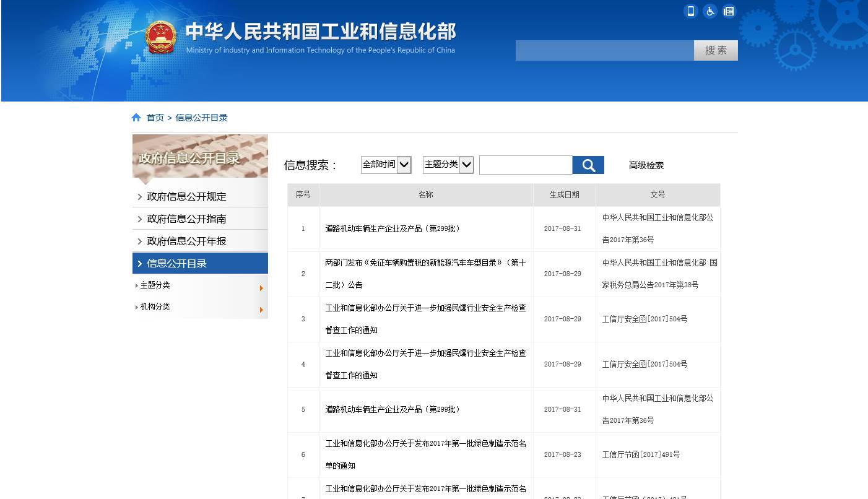Open row 1 title 道路机动车辆生产企业及产品（第299批）
The height and width of the screenshot is (499, 868).
pos(393,228)
